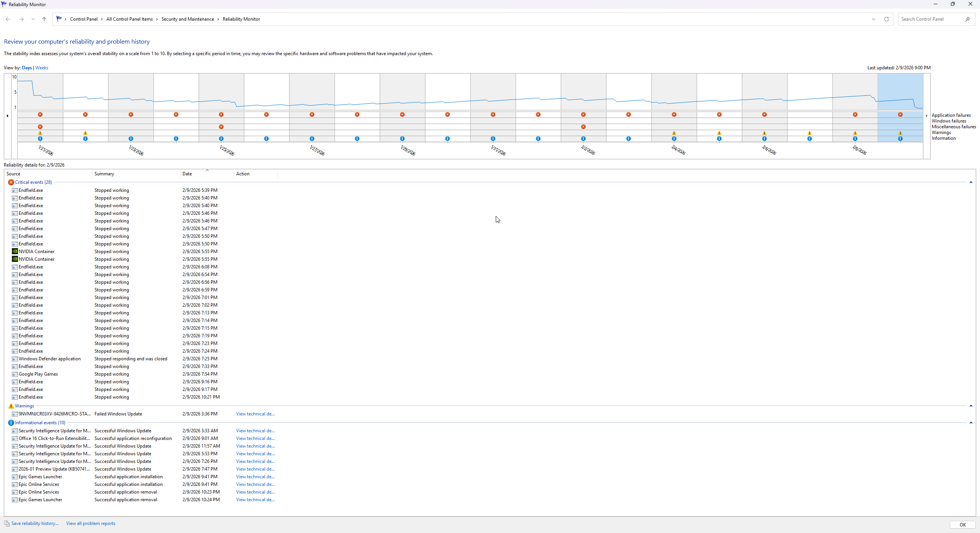The image size is (980, 533).
Task: Switch chart view to Days
Action: 27,68
